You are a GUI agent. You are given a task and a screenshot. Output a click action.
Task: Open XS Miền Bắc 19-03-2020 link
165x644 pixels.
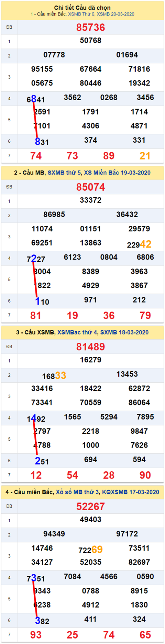(117, 173)
